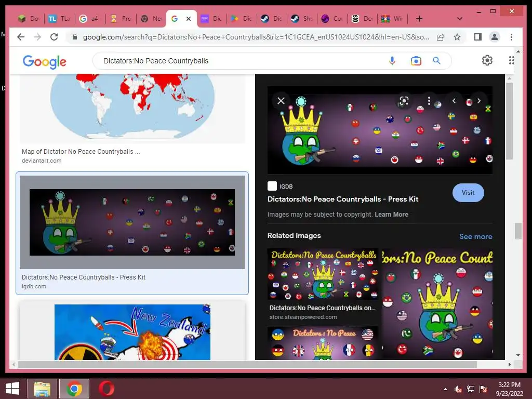Open the Chrome profile avatar

pyautogui.click(x=495, y=37)
